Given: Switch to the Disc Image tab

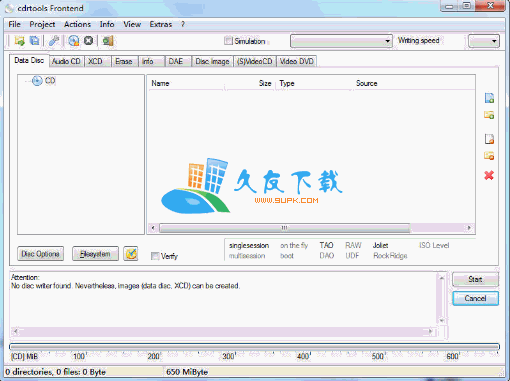Looking at the screenshot, I should coord(212,61).
